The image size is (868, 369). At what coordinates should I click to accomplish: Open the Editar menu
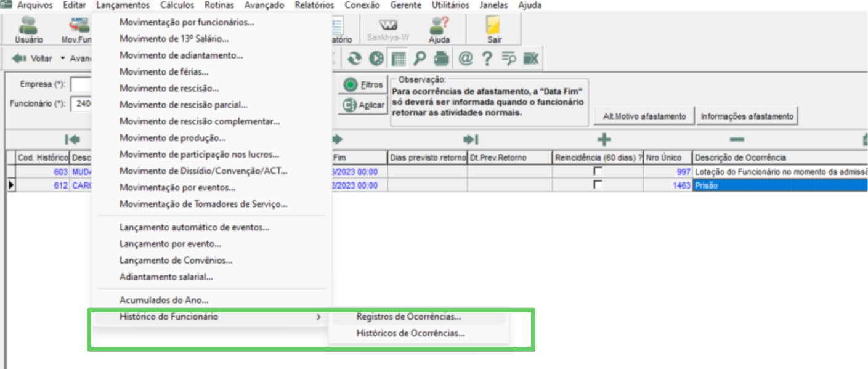coord(75,5)
